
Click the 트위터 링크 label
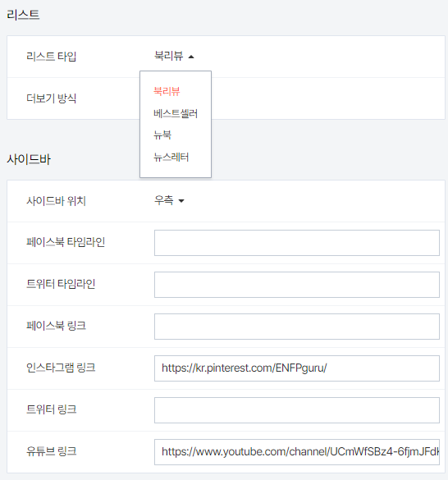[51, 409]
